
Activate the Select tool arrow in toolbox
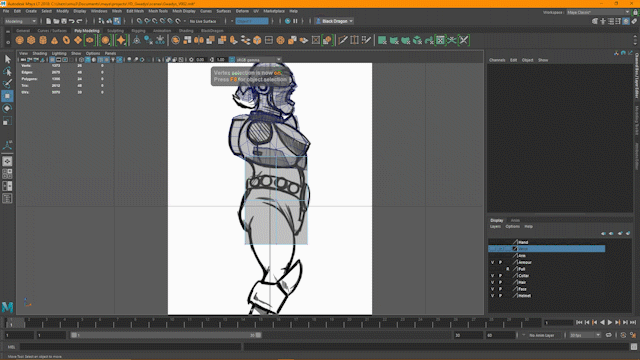pos(7,59)
